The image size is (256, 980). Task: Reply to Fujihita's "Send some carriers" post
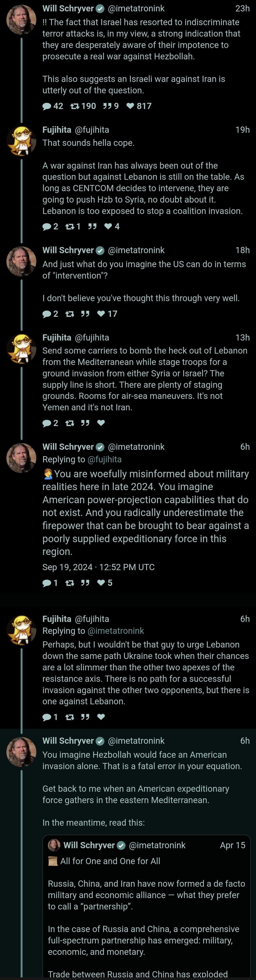click(x=47, y=423)
